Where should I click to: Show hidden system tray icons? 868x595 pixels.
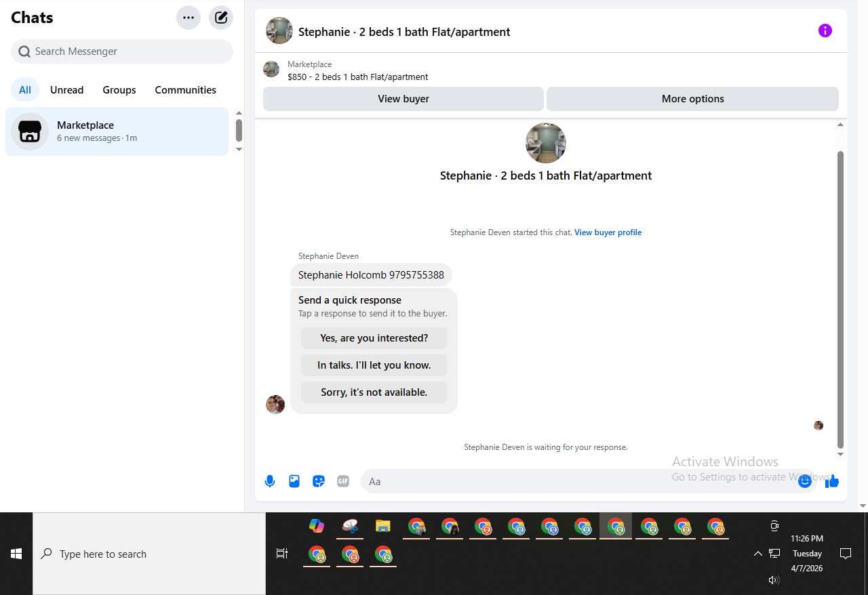[x=757, y=554]
